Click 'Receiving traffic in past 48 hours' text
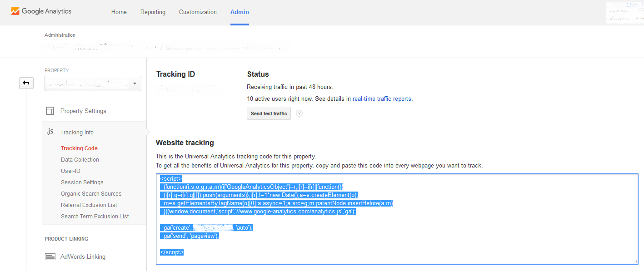 [290, 87]
